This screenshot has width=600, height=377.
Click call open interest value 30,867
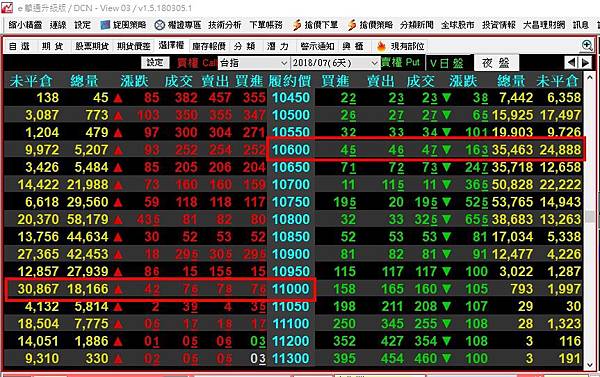tap(38, 289)
